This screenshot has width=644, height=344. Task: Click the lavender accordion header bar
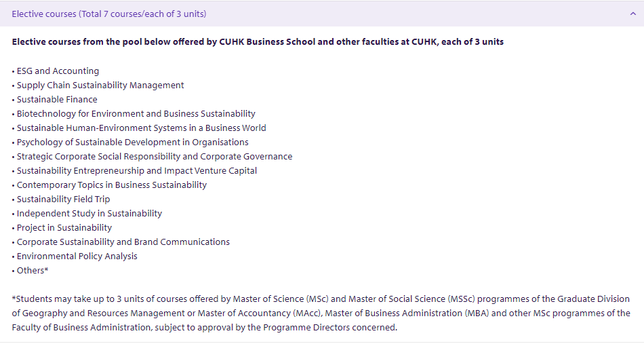[322, 14]
